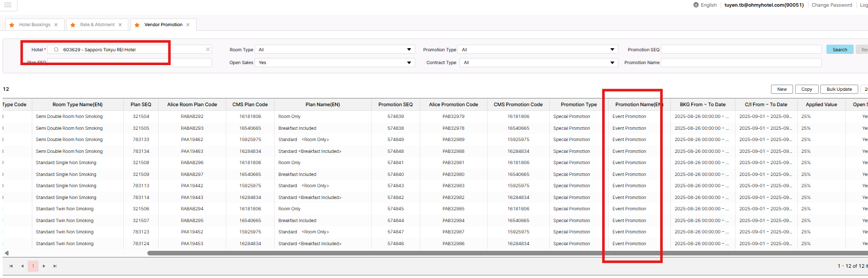Switch to the Hotel Bookings tab
The height and width of the screenshot is (278, 868).
[x=34, y=25]
